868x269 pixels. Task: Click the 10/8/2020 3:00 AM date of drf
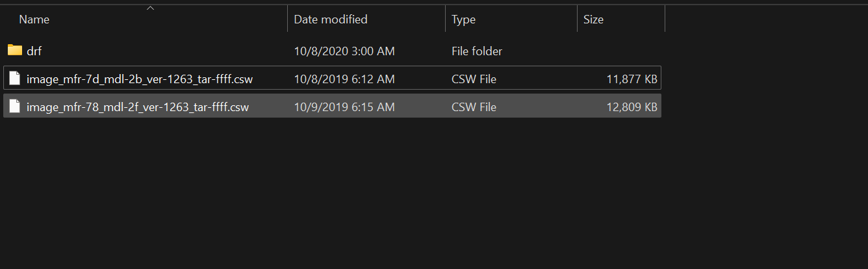(344, 51)
